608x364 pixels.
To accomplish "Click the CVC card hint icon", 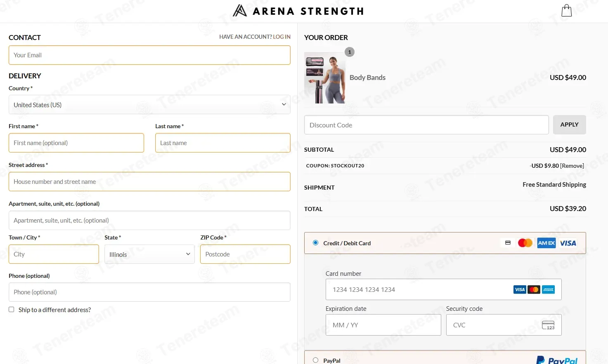I will pyautogui.click(x=548, y=325).
